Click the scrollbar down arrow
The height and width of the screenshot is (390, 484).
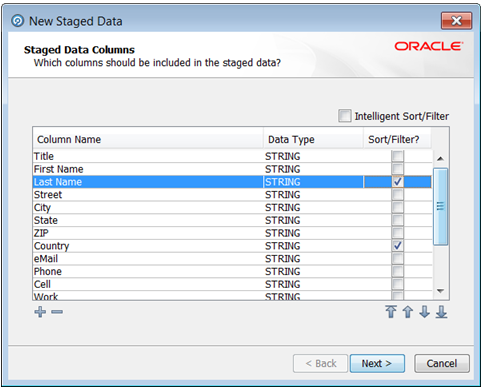pos(440,291)
